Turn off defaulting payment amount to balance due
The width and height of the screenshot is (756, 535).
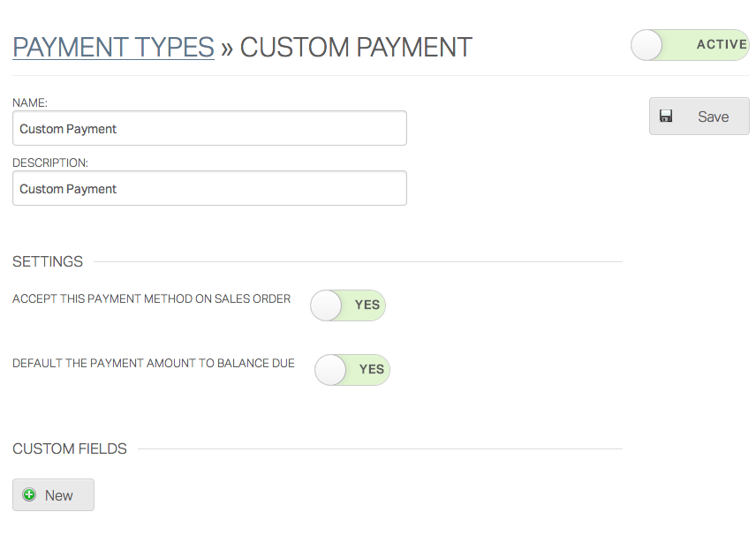coord(352,369)
